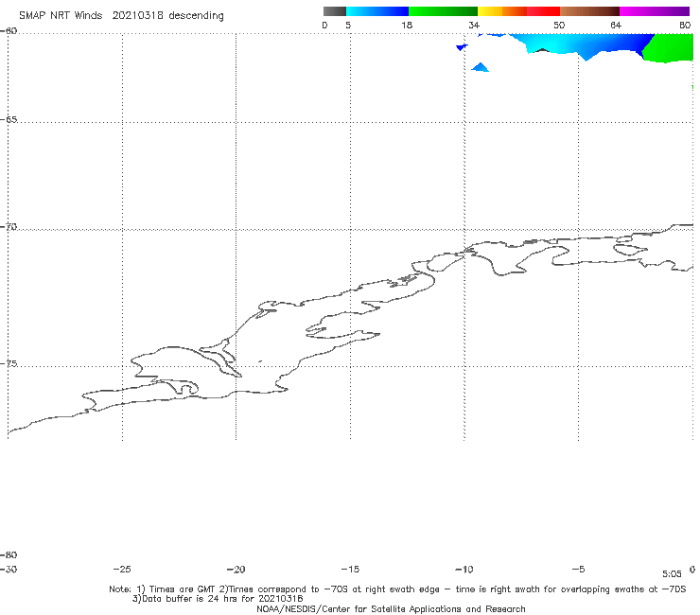Viewport: 700px width, 615px height.
Task: Click the cyan-blue segment of the wind scale
Action: pyautogui.click(x=377, y=11)
